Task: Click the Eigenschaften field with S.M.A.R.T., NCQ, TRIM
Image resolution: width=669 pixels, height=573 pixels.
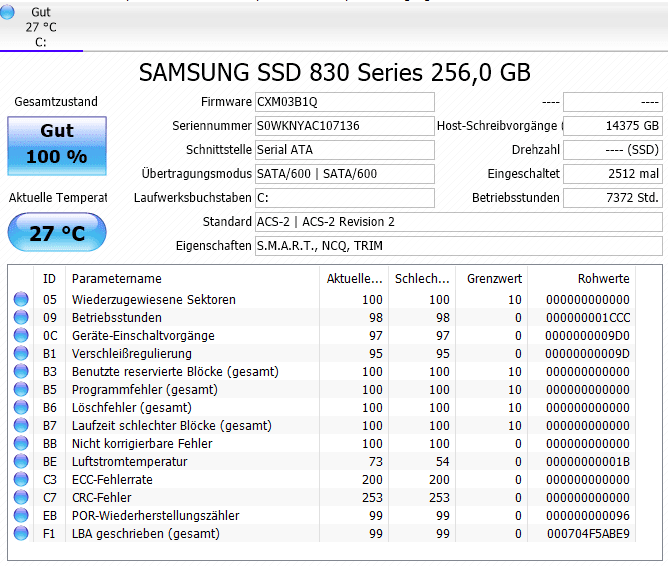Action: (458, 246)
